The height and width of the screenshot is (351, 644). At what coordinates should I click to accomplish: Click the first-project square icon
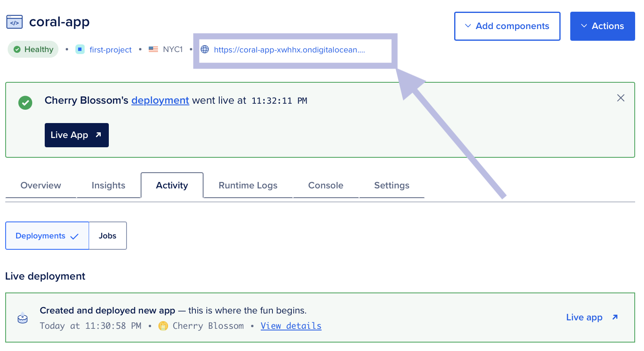click(80, 49)
